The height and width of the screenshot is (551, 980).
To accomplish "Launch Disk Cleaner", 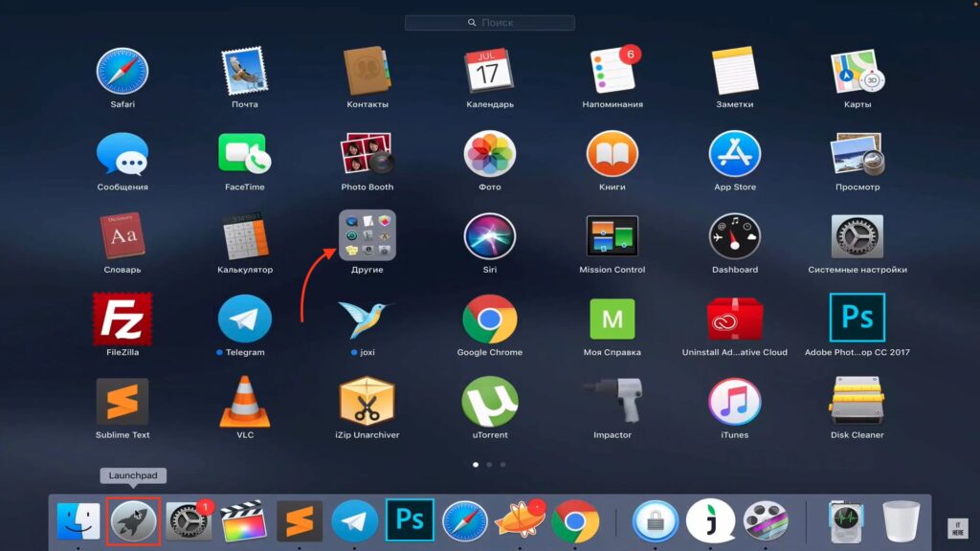I will [857, 401].
